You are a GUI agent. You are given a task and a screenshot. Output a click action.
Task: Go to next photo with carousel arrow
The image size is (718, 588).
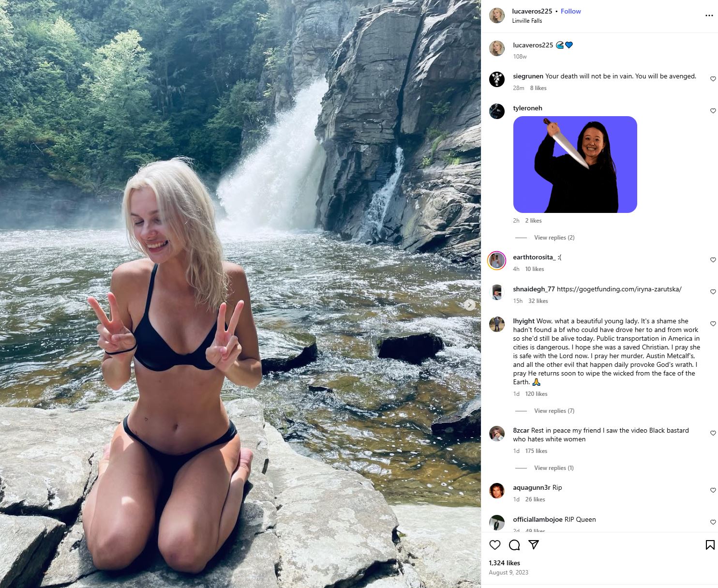click(x=469, y=305)
